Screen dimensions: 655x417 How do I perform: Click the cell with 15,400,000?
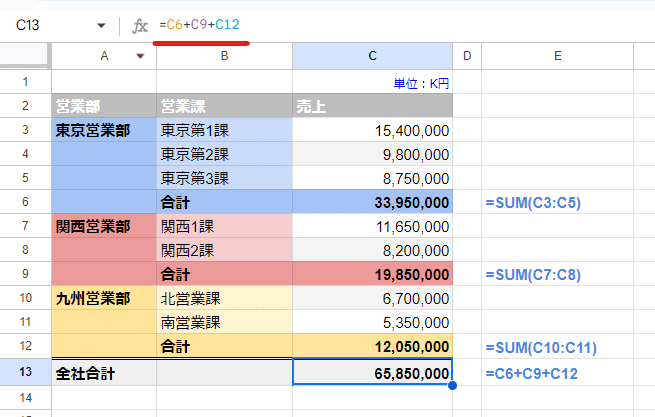pos(373,130)
